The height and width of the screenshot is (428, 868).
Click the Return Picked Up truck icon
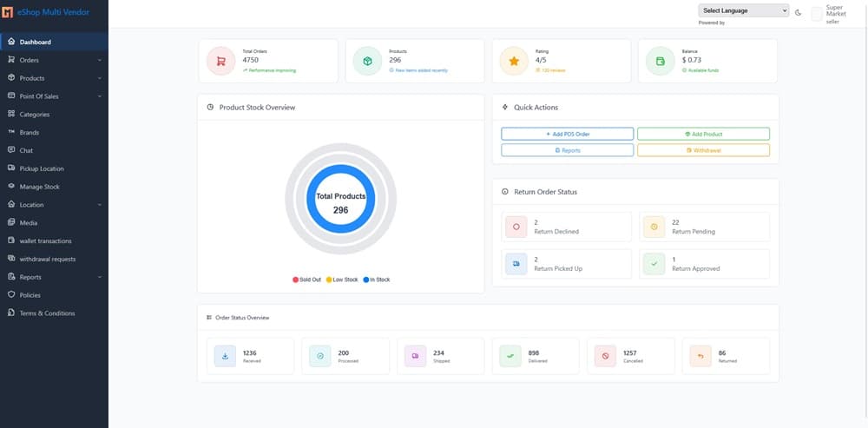[516, 264]
